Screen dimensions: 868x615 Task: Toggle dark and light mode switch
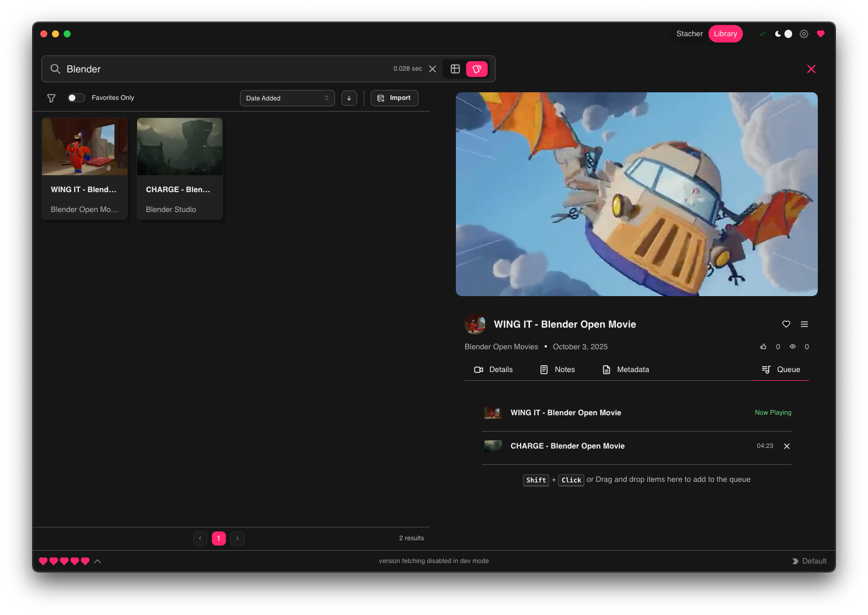coord(783,34)
